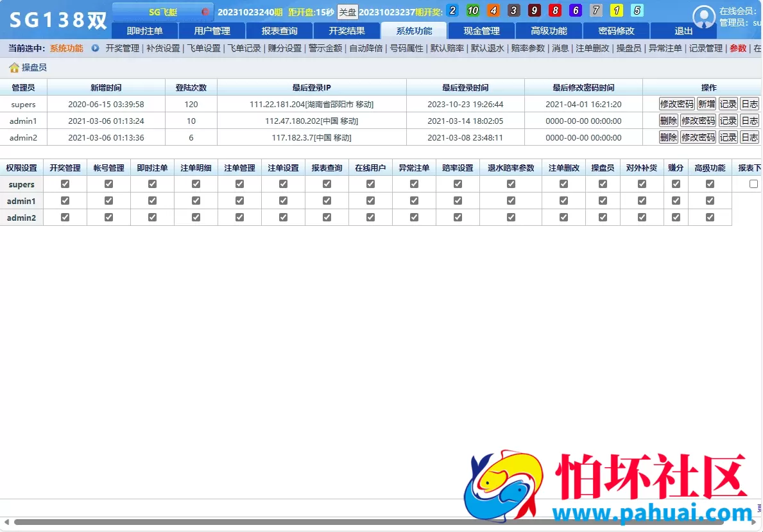Open 开奖管理 submenu link
This screenshot has width=763, height=532.
point(122,48)
